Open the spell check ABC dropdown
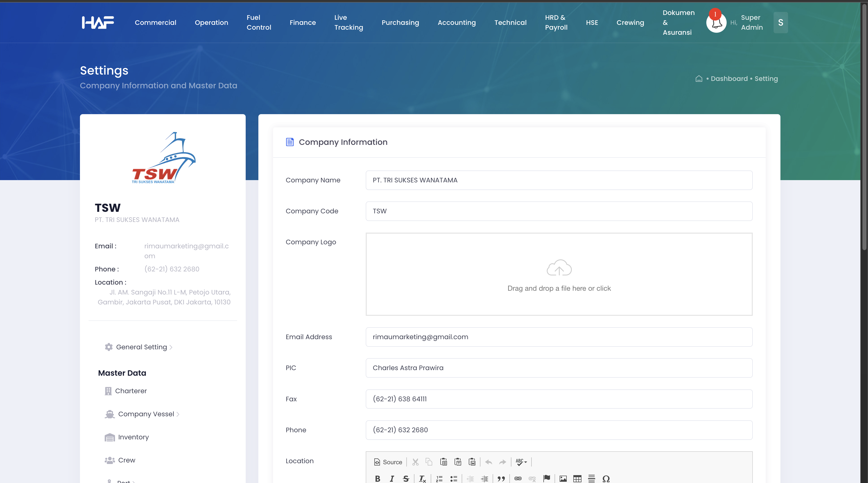The width and height of the screenshot is (868, 483). pyautogui.click(x=521, y=462)
